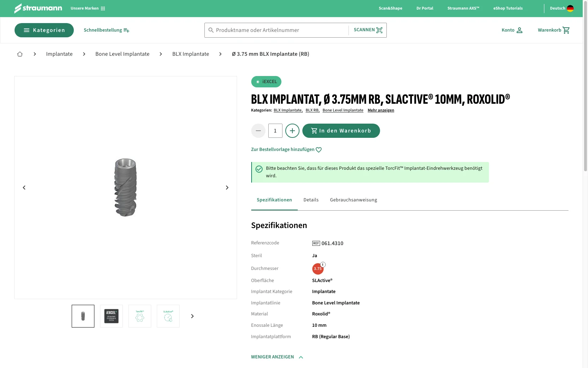Open Warenkorb shopping cart
The width and height of the screenshot is (588, 368).
coord(554,30)
